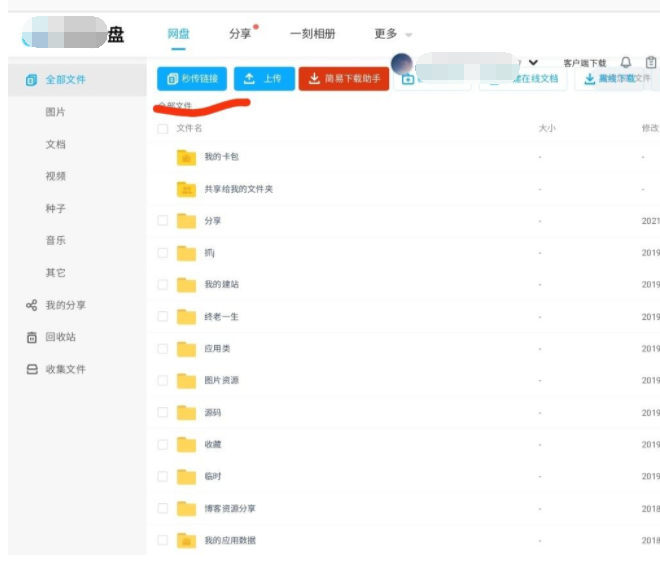Click the 客户端下载 link
This screenshot has height=561, width=660.
pos(585,63)
